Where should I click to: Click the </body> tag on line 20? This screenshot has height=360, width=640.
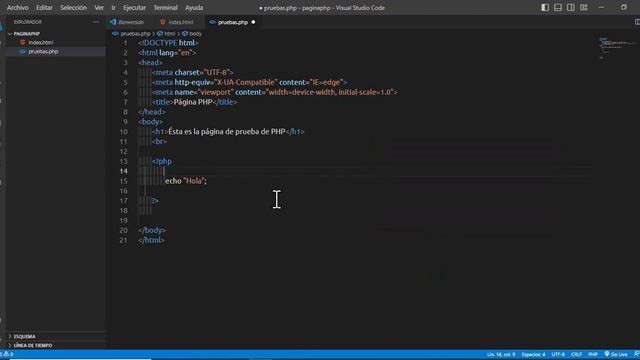152,230
